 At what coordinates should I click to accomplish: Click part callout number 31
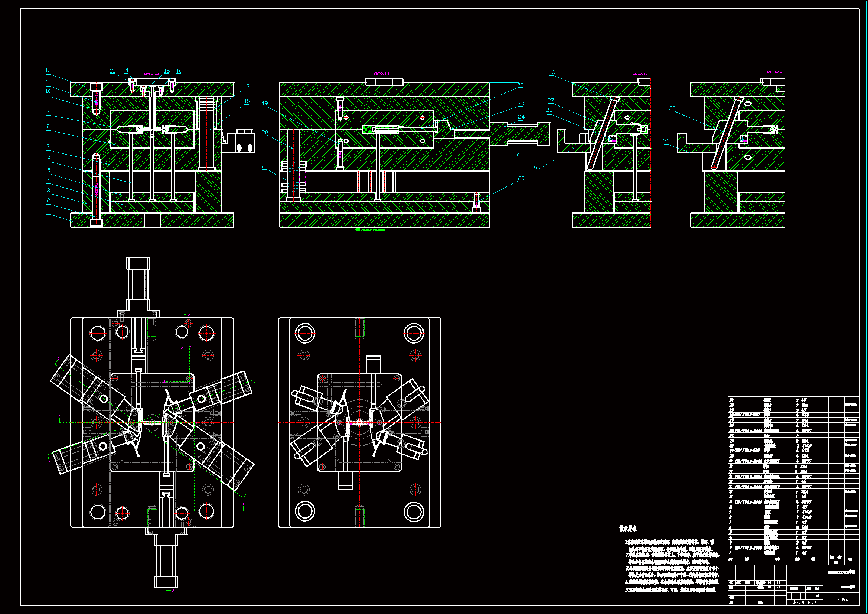point(666,141)
